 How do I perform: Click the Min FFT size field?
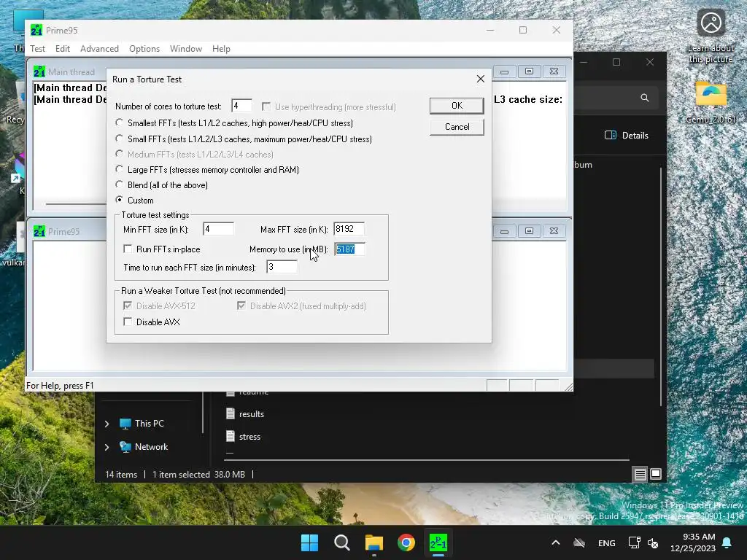point(218,229)
